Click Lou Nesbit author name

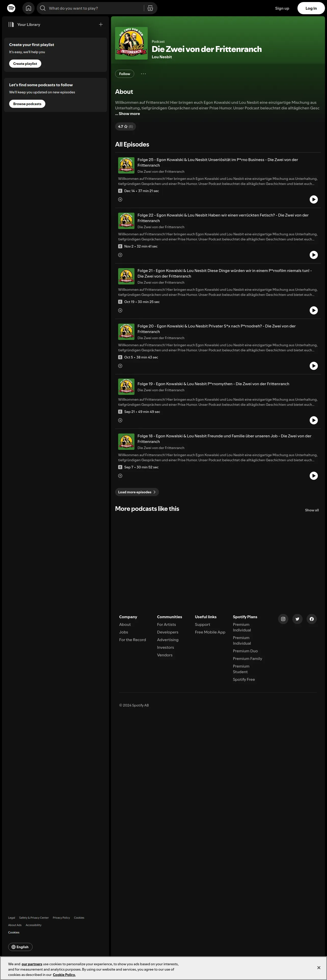click(162, 57)
